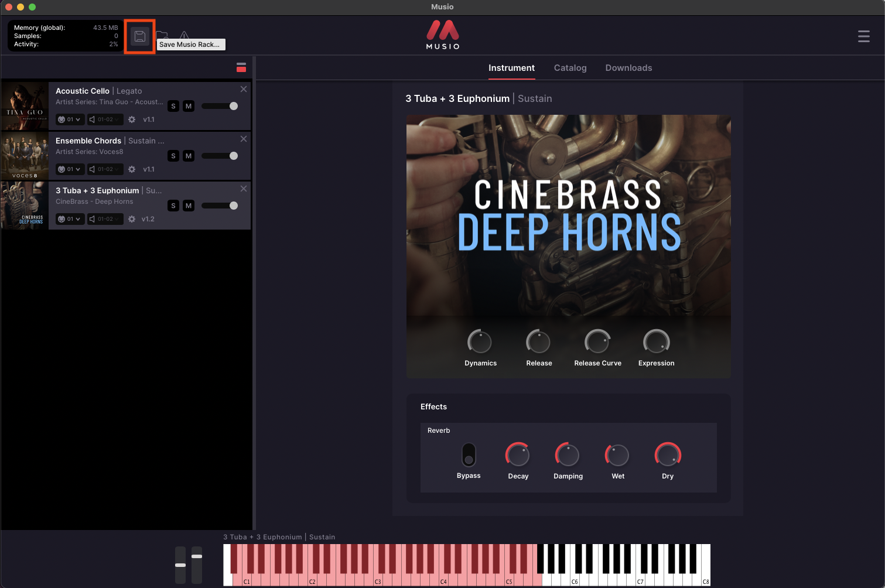This screenshot has height=588, width=885.
Task: Open MIDI channel dropdown for Ensemble Chords
Action: click(70, 169)
